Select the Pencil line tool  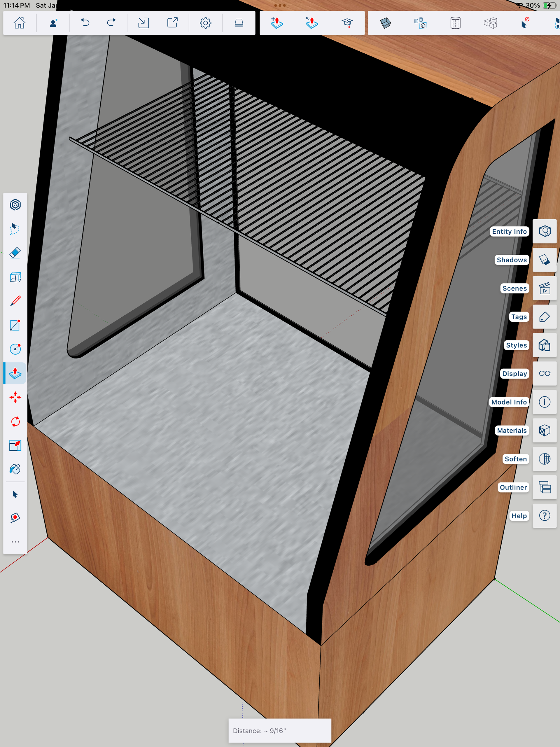tap(15, 300)
